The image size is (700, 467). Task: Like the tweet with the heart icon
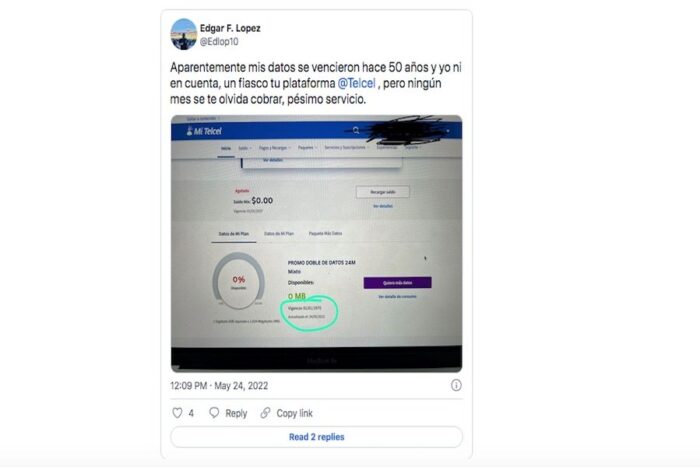pos(177,413)
